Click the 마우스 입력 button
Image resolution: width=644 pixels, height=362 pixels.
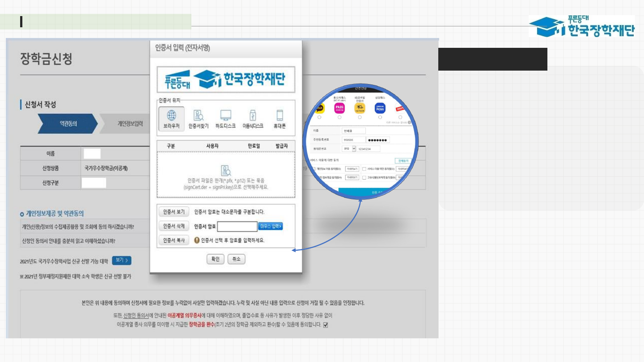[x=271, y=226]
